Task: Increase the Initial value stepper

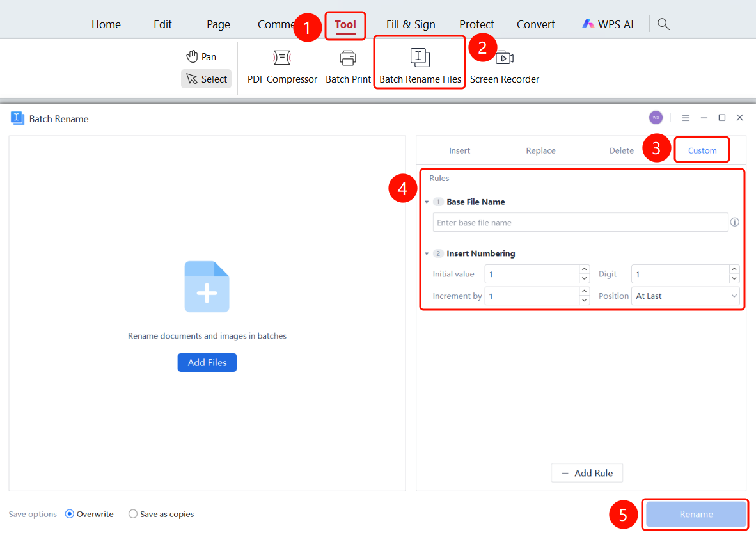Action: pyautogui.click(x=585, y=269)
